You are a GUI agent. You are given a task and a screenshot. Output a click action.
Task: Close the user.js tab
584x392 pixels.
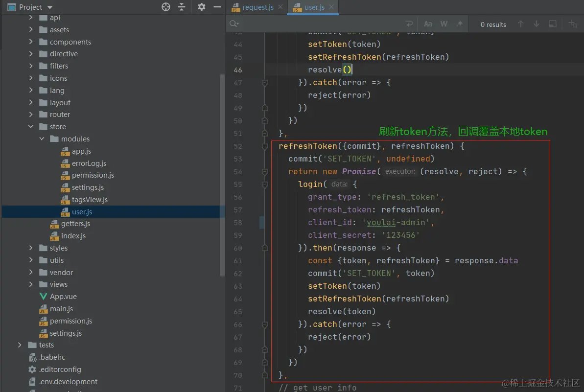pos(331,7)
